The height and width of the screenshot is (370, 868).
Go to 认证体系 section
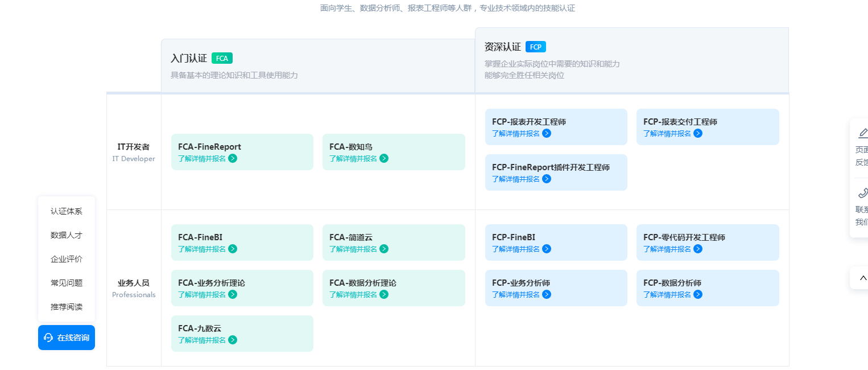click(67, 211)
